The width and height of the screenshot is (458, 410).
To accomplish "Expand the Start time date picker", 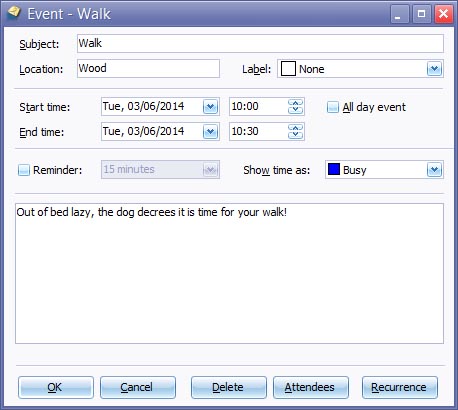I will click(x=210, y=107).
